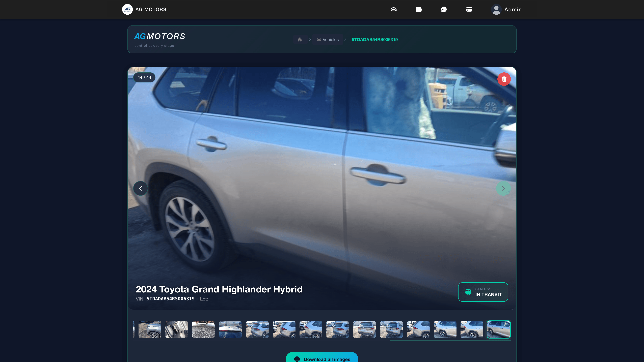Viewport: 644px width, 362px height.
Task: Click the IN TRANSIT status badge
Action: pos(483,292)
